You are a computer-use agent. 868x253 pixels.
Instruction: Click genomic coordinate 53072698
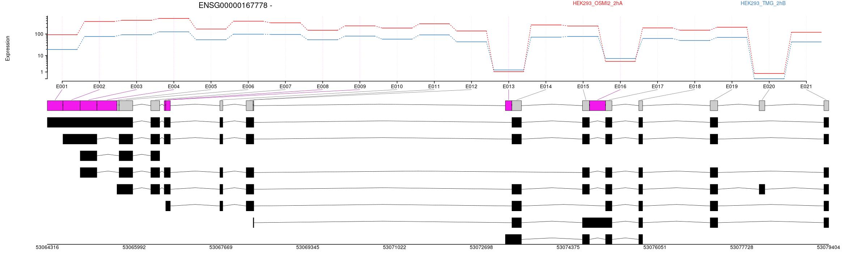click(481, 248)
